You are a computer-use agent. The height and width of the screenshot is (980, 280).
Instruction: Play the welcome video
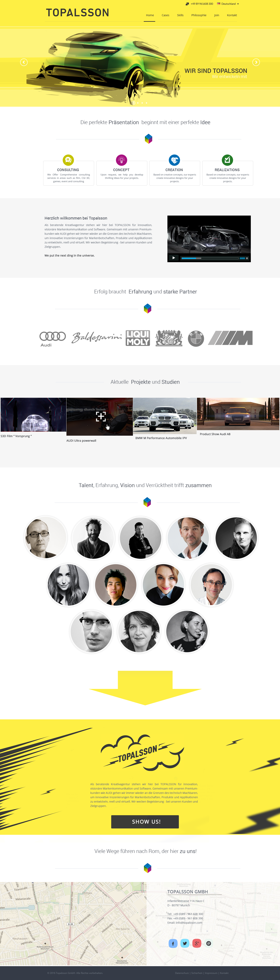click(173, 258)
